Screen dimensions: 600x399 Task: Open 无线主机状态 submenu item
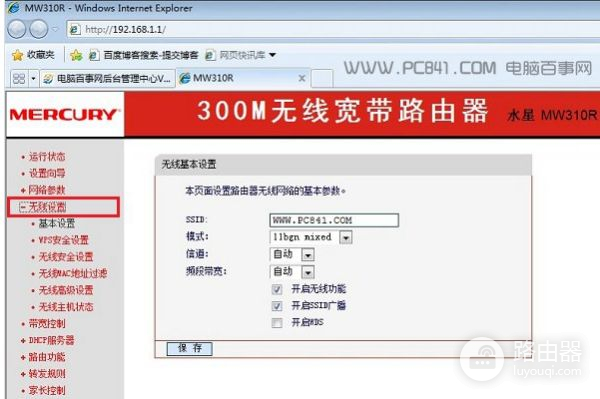coord(66,307)
